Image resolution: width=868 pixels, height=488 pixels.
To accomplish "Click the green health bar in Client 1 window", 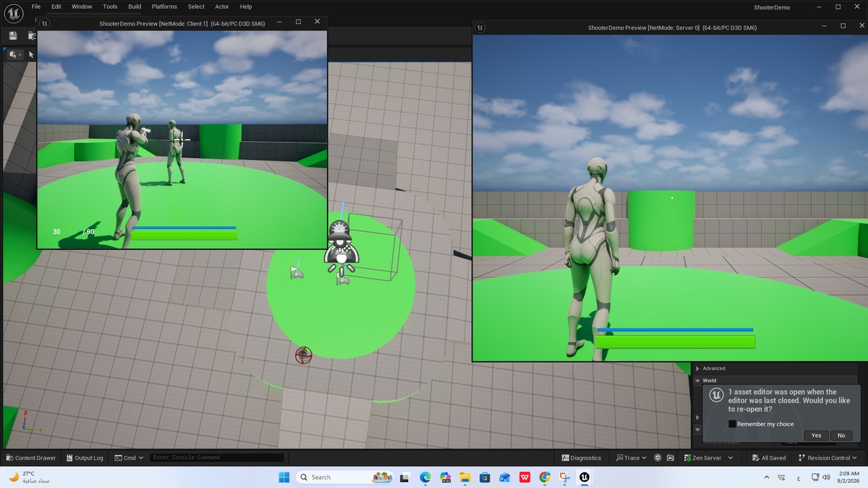I will 184,235.
